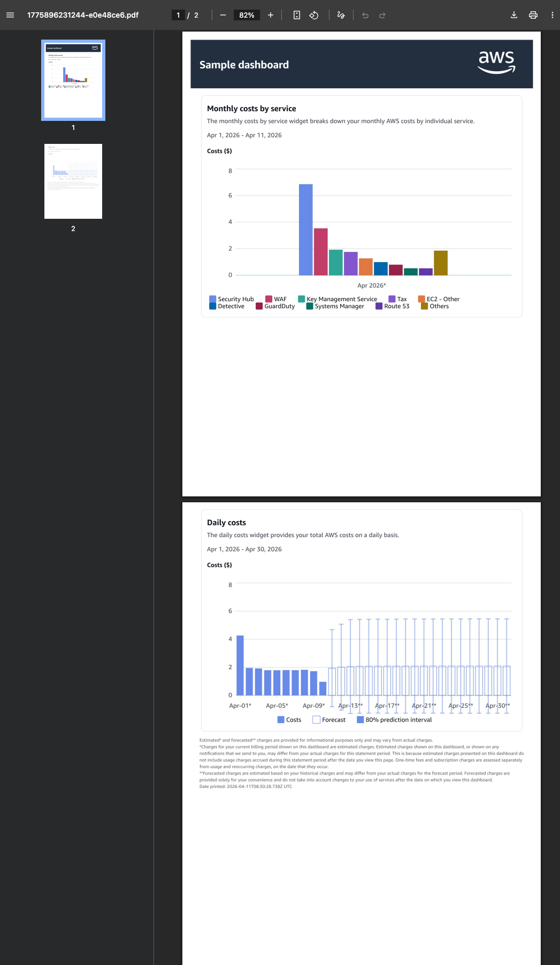Click the page number input field

178,15
